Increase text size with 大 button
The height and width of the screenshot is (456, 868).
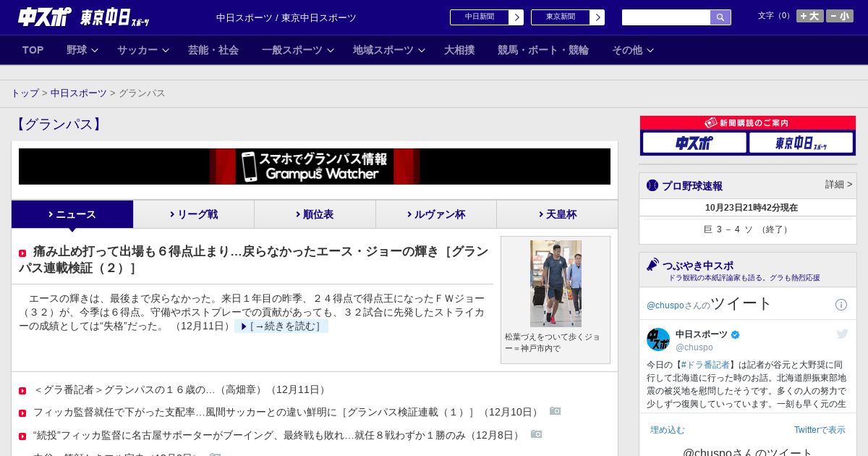(x=810, y=16)
